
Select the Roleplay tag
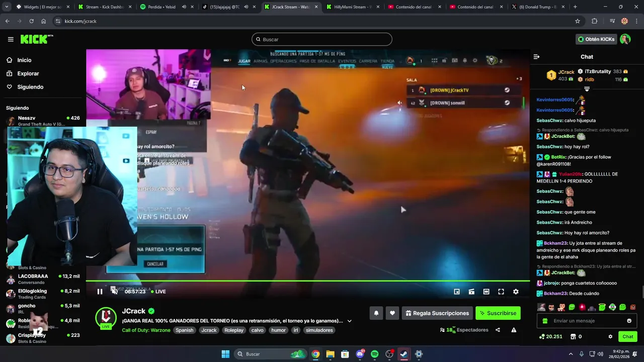click(234, 330)
